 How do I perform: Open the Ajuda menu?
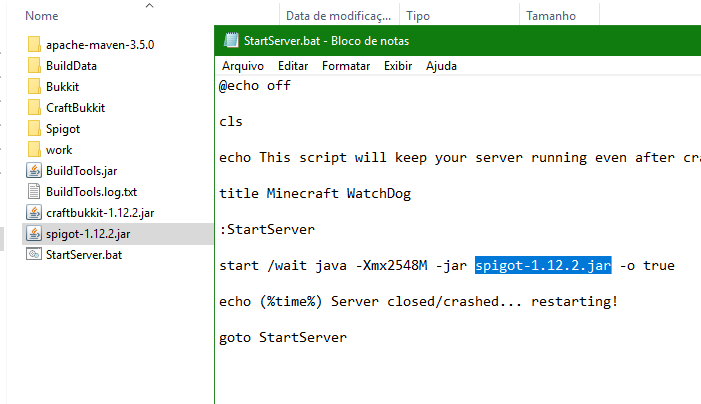441,66
